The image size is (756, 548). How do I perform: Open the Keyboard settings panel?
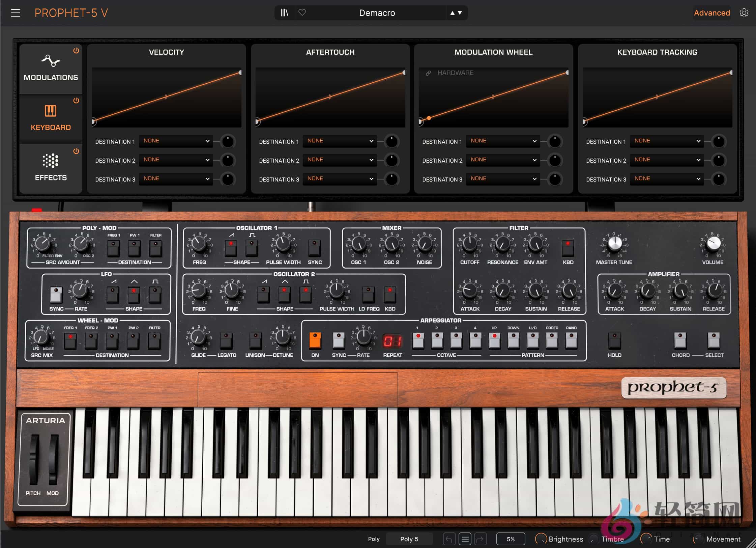pyautogui.click(x=51, y=117)
